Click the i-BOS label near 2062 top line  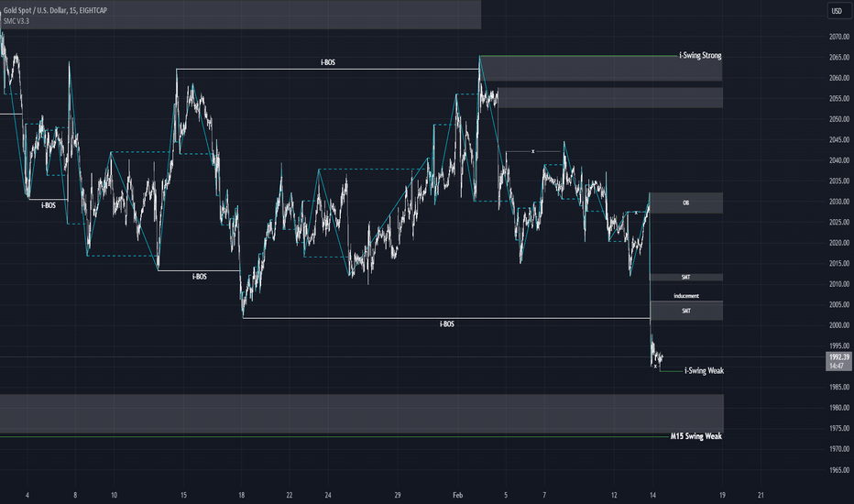(x=328, y=62)
